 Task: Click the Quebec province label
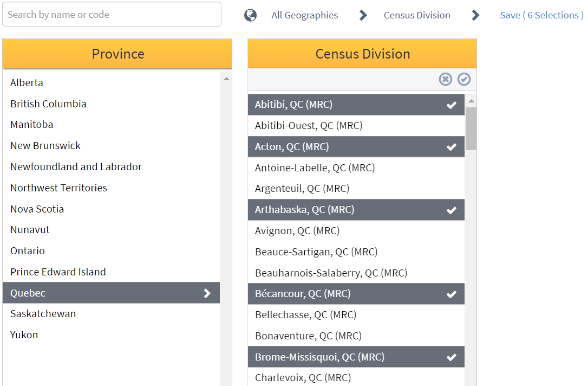pyautogui.click(x=28, y=293)
